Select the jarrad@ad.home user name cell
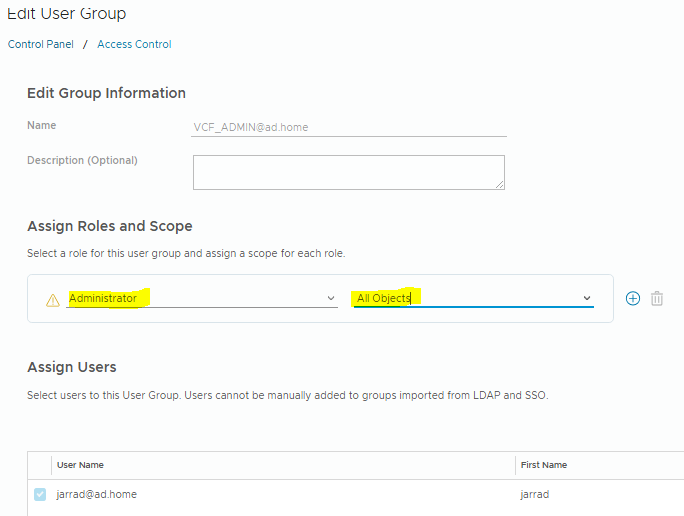The height and width of the screenshot is (516, 684). coord(96,494)
